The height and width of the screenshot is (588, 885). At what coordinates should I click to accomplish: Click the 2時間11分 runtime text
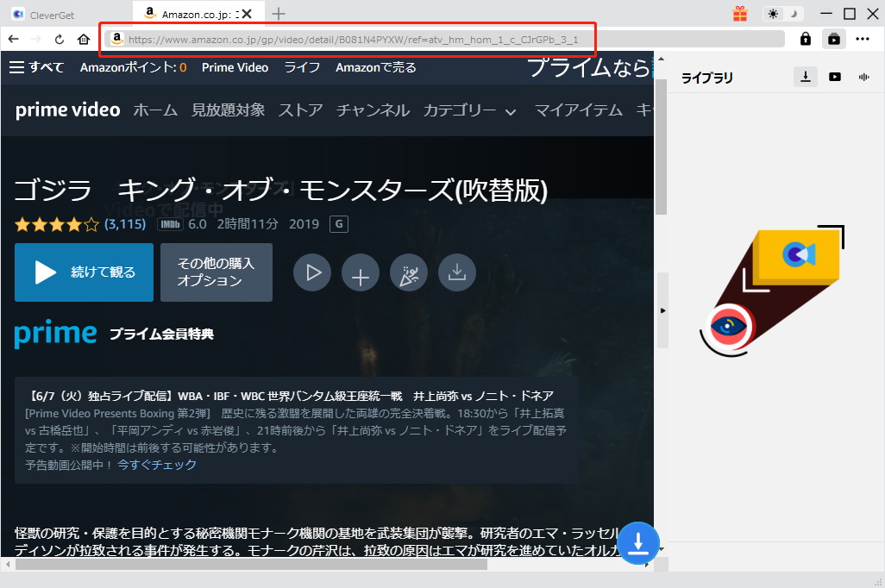pyautogui.click(x=248, y=224)
